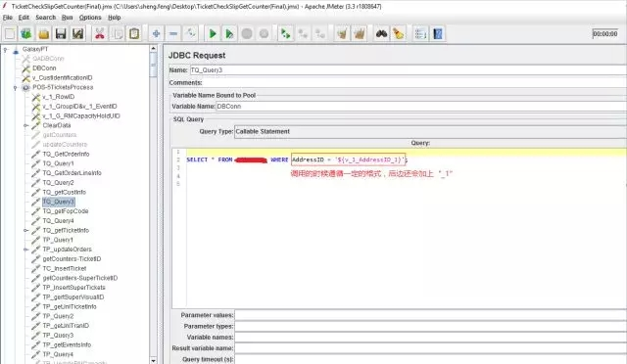Click the SQL query line with SELECT statement
The image size is (627, 364).
(x=297, y=159)
